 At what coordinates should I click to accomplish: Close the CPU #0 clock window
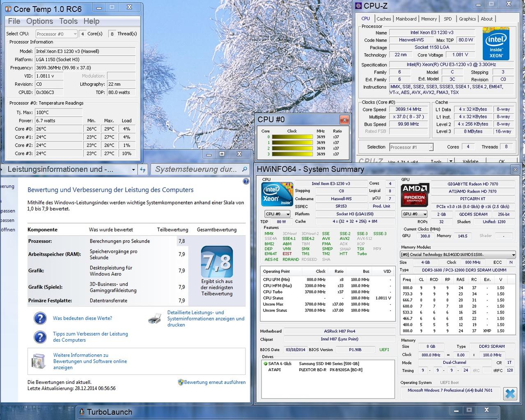[x=344, y=120]
